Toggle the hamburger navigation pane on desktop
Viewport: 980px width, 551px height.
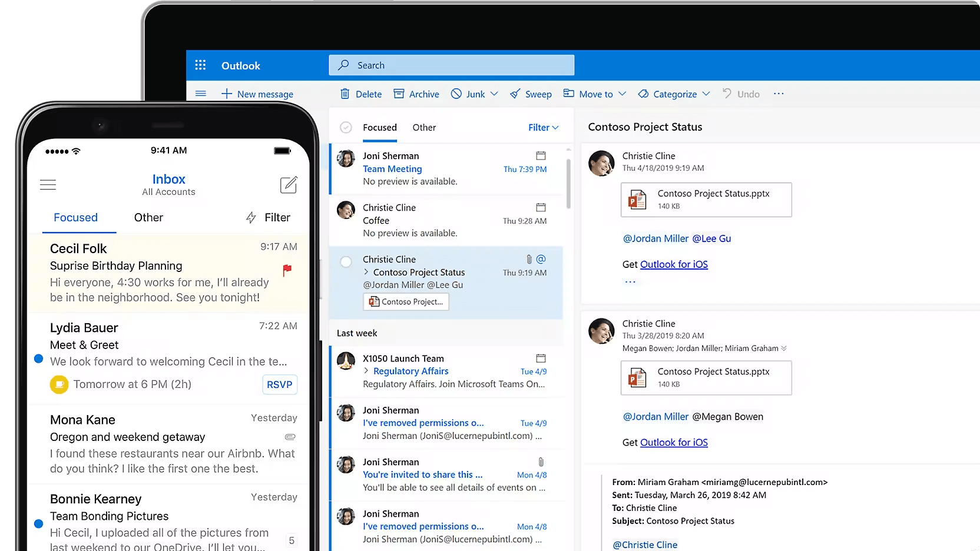point(201,94)
